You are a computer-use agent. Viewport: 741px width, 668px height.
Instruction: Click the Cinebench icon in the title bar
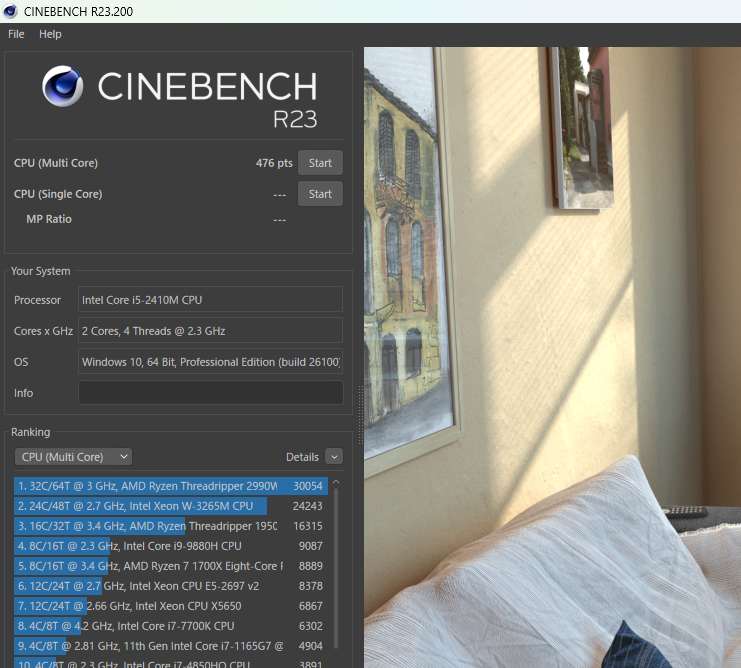[11, 11]
